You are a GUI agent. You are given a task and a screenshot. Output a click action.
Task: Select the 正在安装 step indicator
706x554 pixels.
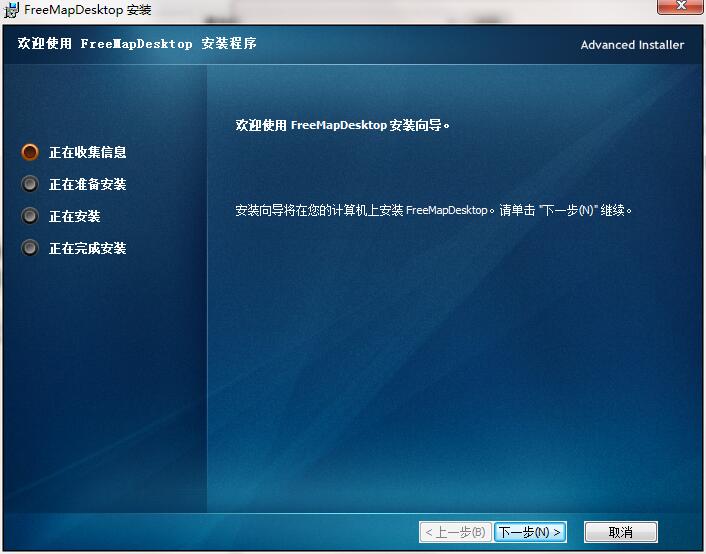pos(30,216)
